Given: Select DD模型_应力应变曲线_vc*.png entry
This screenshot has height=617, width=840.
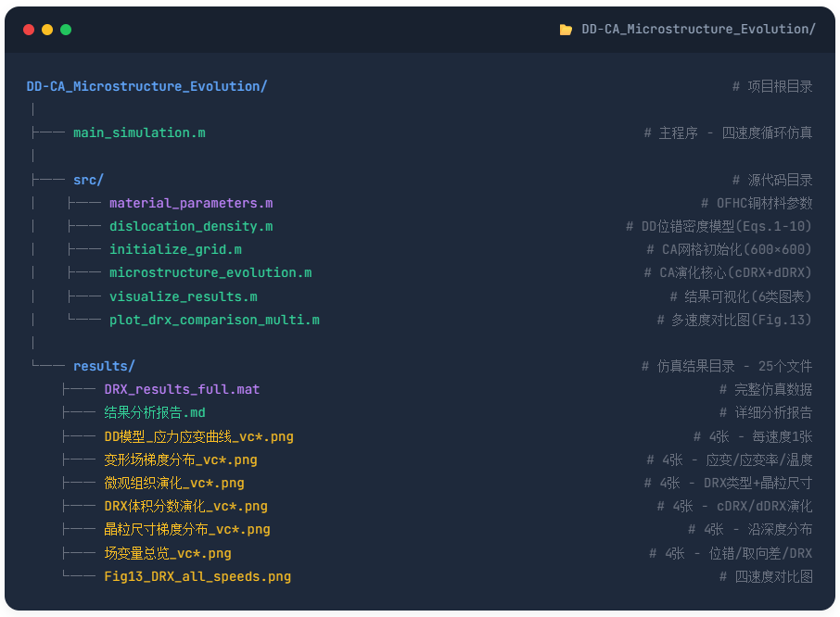Looking at the screenshot, I should 198,436.
